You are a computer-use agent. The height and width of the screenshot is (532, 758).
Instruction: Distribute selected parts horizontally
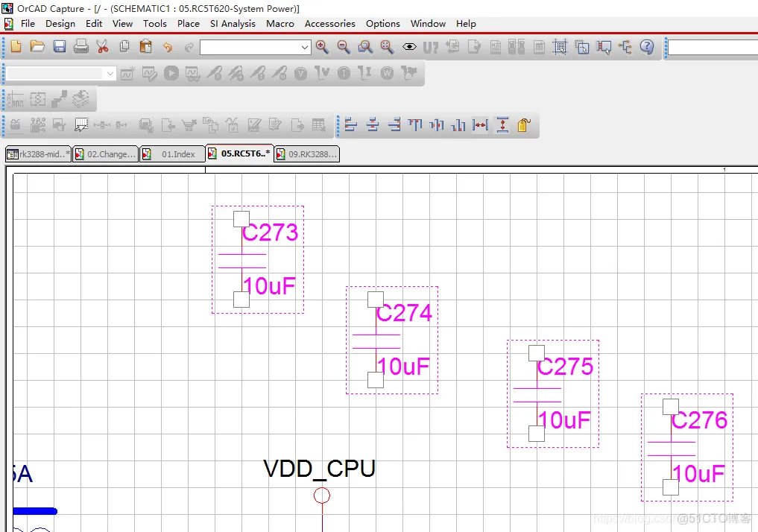pyautogui.click(x=481, y=125)
